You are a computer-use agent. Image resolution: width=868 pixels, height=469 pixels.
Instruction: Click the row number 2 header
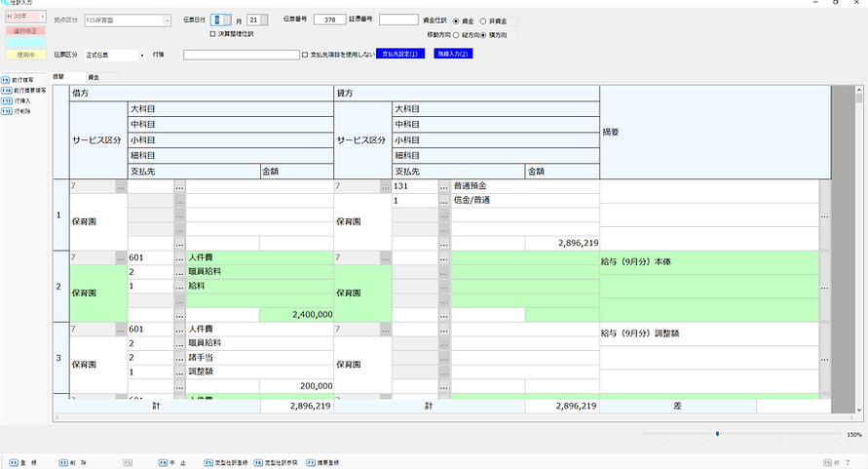[60, 287]
